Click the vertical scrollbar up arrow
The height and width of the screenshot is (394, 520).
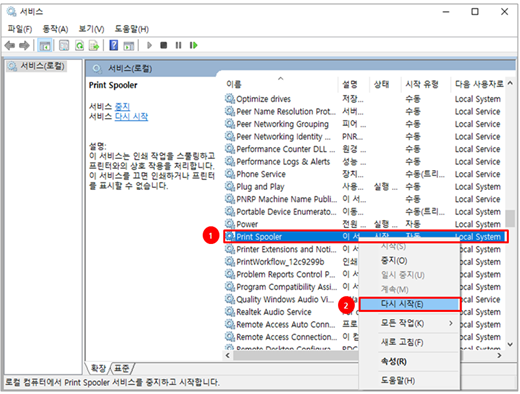510,83
